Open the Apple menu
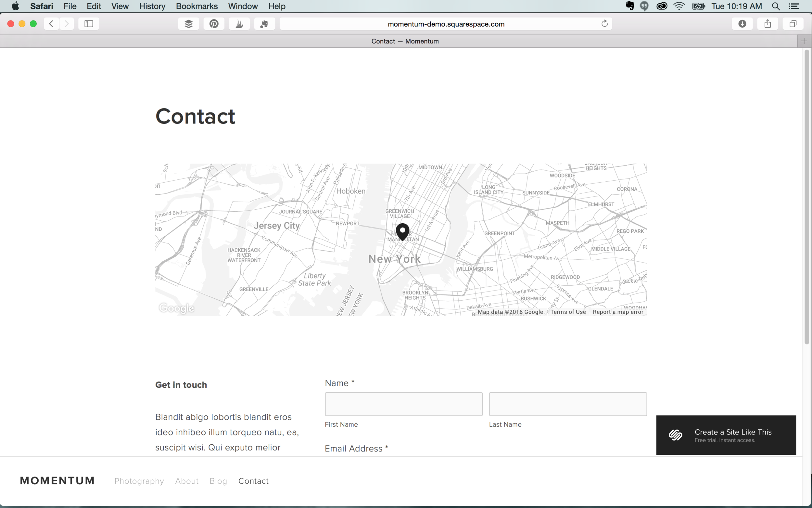This screenshot has width=812, height=508. [16, 6]
